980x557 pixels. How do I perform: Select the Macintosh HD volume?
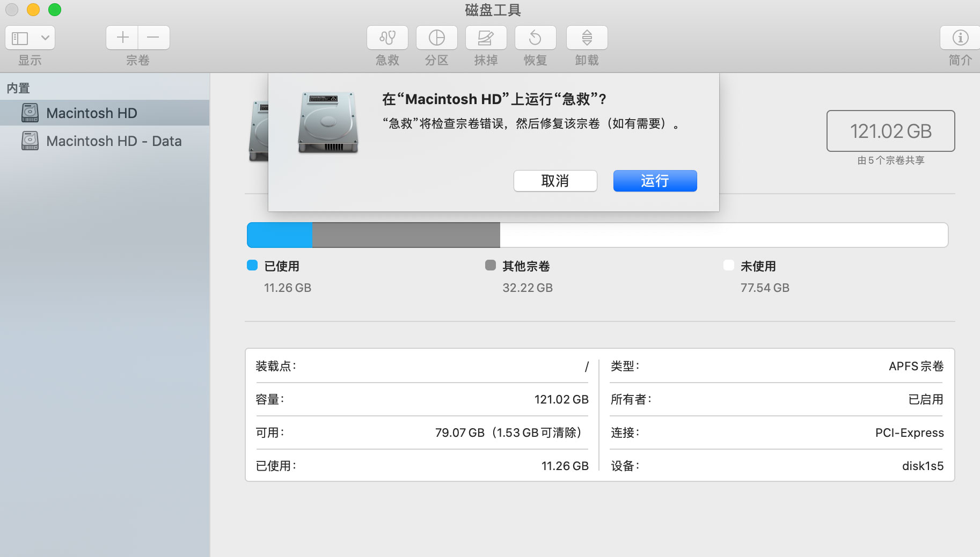tap(91, 113)
